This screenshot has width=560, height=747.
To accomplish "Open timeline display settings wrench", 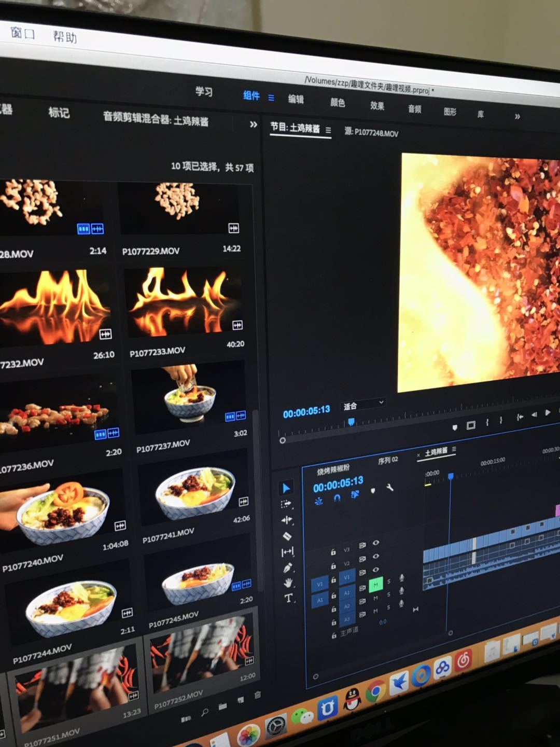I will [x=390, y=488].
